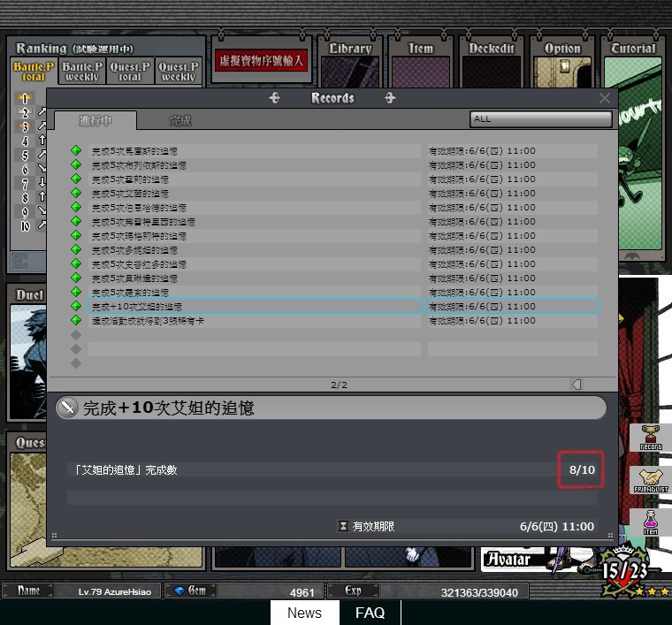Open the Option menu
Image resolution: width=672 pixels, height=625 pixels.
(562, 62)
